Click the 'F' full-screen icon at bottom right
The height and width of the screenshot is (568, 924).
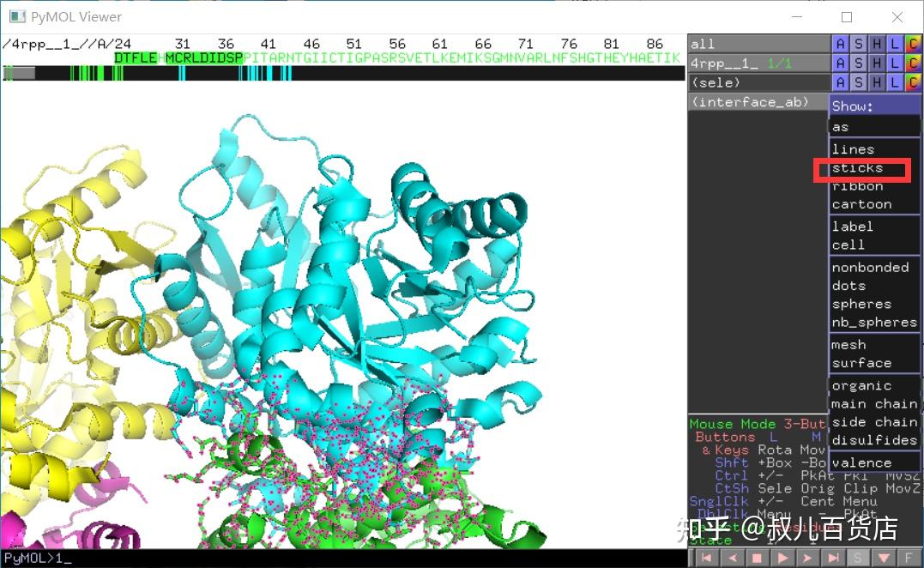pyautogui.click(x=909, y=556)
